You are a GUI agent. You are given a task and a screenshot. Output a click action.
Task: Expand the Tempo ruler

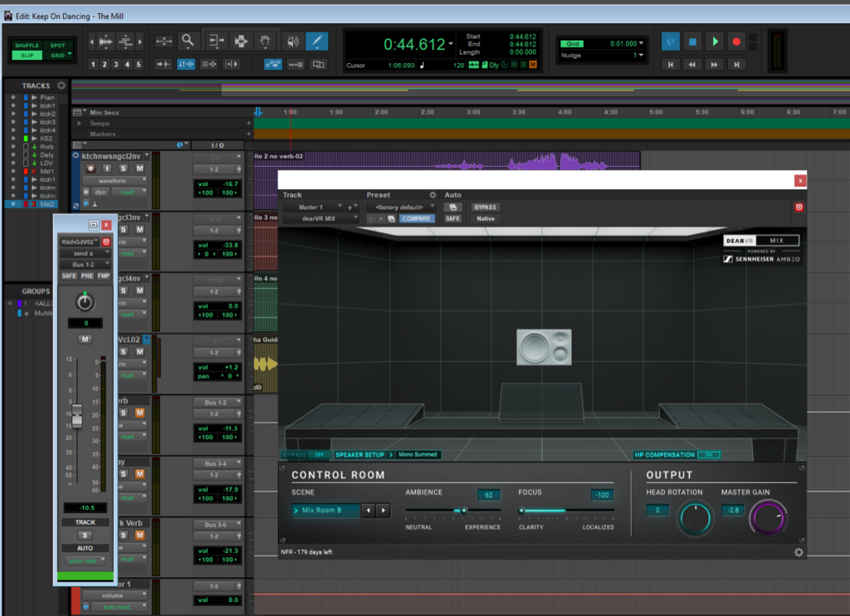click(80, 124)
